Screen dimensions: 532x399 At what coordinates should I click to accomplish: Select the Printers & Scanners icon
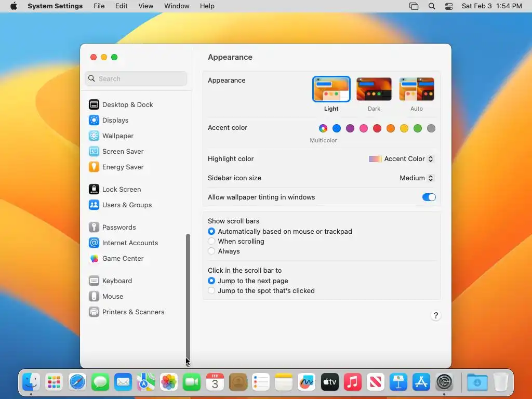pyautogui.click(x=94, y=312)
